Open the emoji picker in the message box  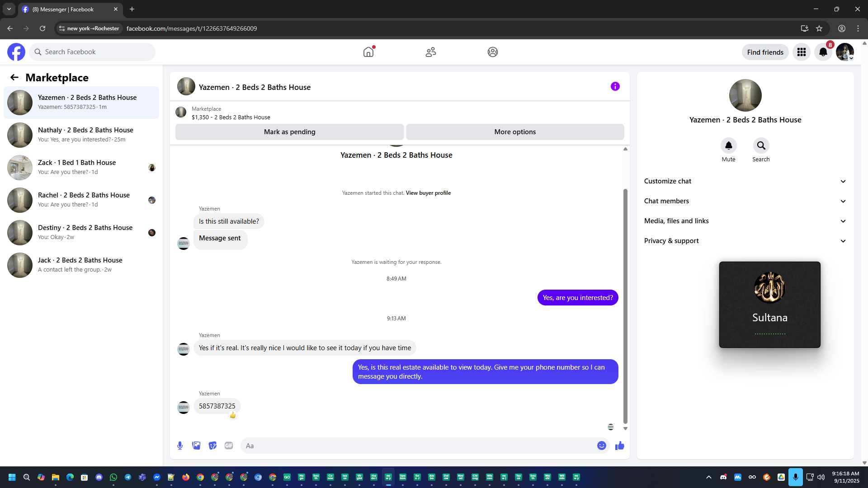tap(601, 446)
